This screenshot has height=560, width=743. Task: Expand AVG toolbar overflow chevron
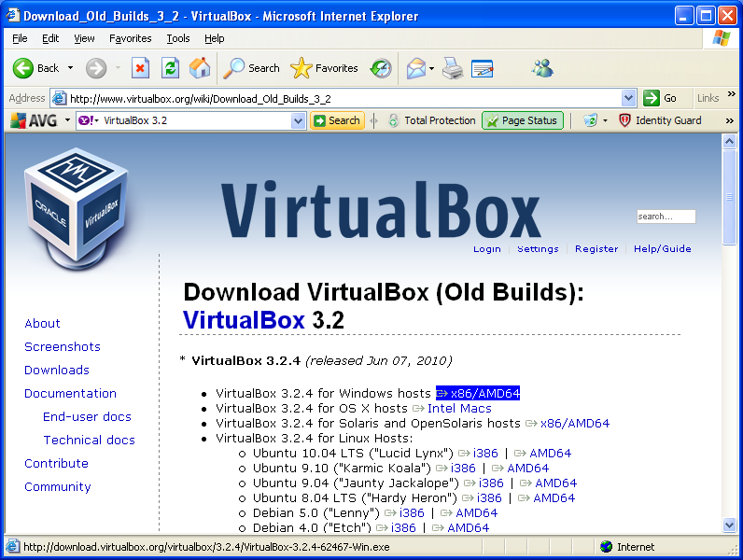pos(730,121)
